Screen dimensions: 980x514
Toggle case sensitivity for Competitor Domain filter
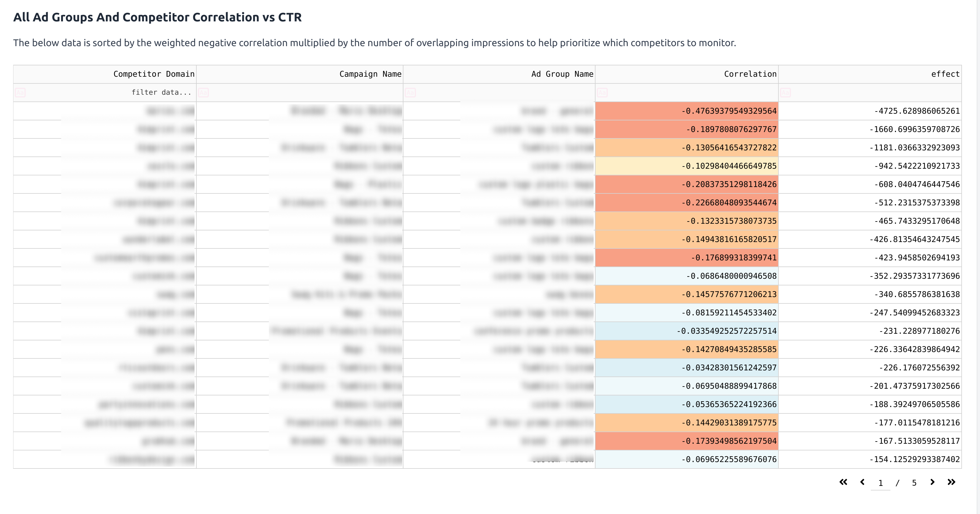pos(20,92)
